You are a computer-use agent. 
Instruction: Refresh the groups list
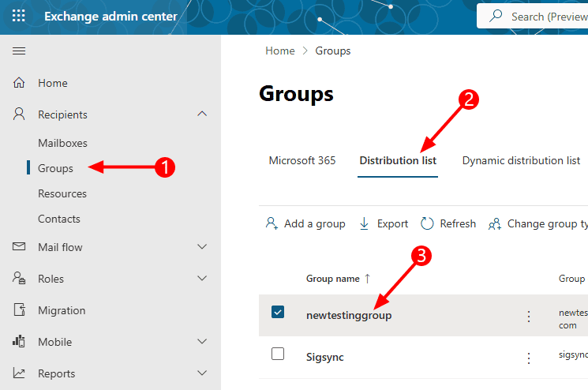click(448, 223)
